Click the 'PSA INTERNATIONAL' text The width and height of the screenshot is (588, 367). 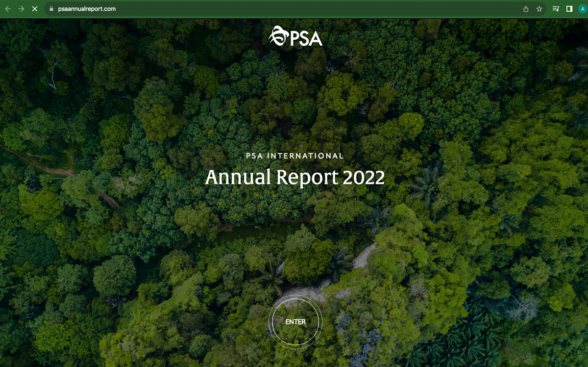click(295, 156)
